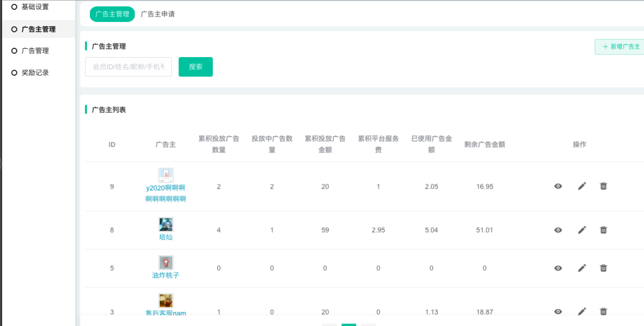Select 广告主管理 in the left sidebar
The height and width of the screenshot is (326, 644).
click(x=38, y=29)
